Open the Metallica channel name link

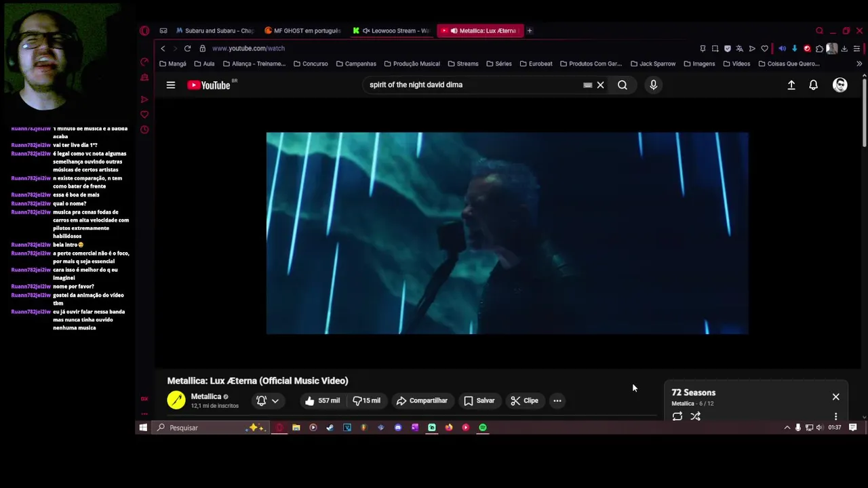pos(206,396)
